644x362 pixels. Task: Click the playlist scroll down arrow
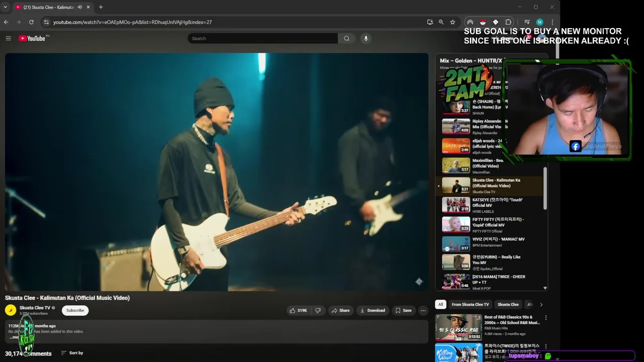[x=545, y=288]
